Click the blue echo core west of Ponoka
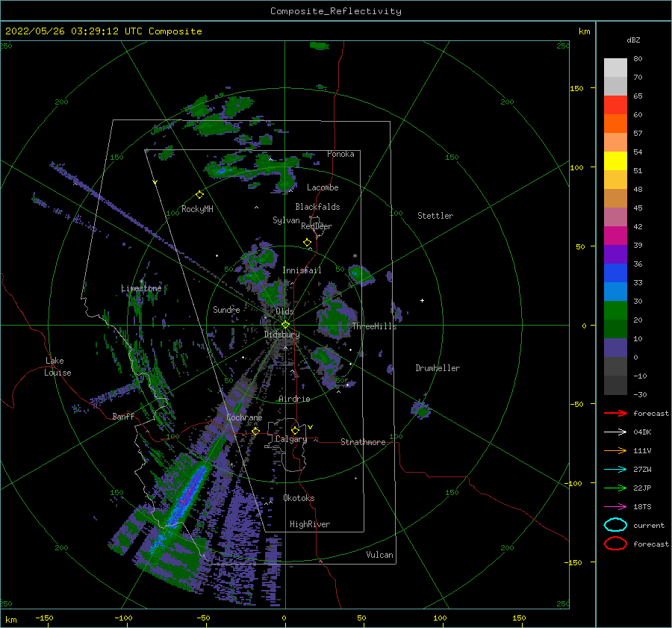Screen dimensions: 672x628 (221, 170)
